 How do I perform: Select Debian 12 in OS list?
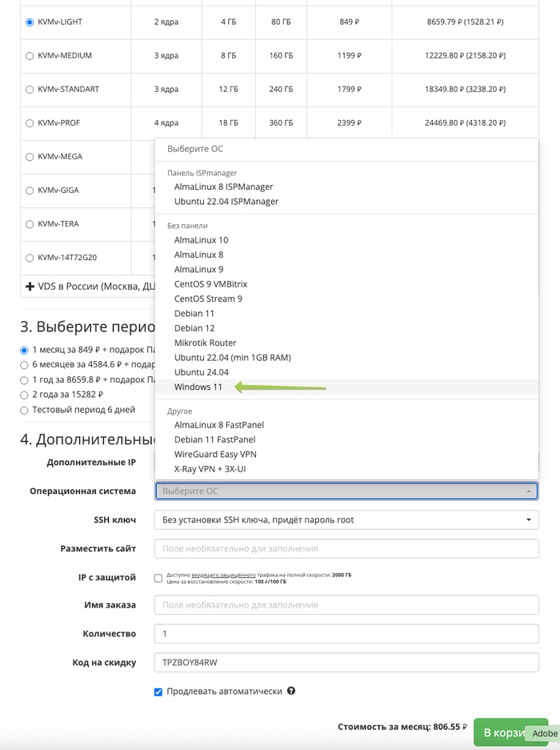[194, 328]
